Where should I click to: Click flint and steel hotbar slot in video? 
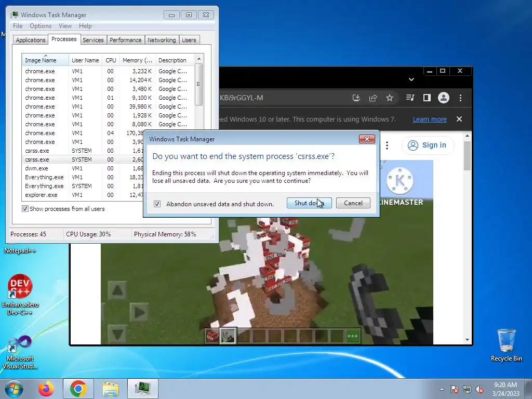coord(228,336)
